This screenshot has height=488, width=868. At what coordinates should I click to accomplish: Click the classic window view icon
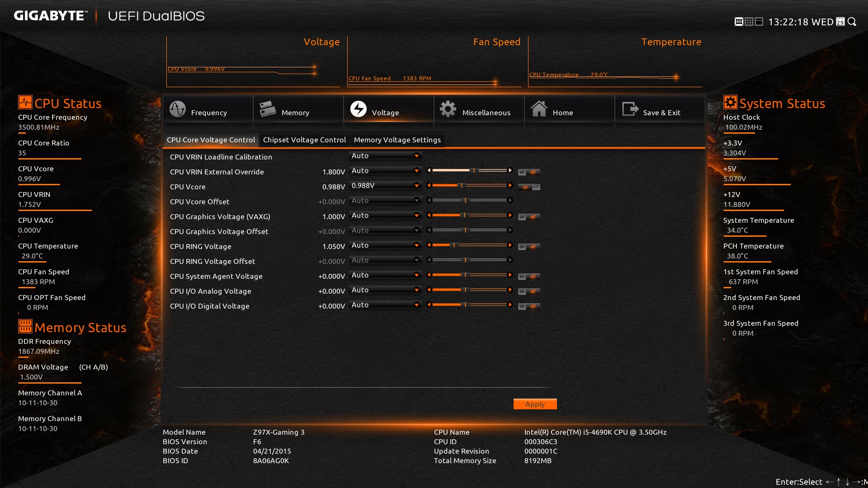pyautogui.click(x=759, y=22)
